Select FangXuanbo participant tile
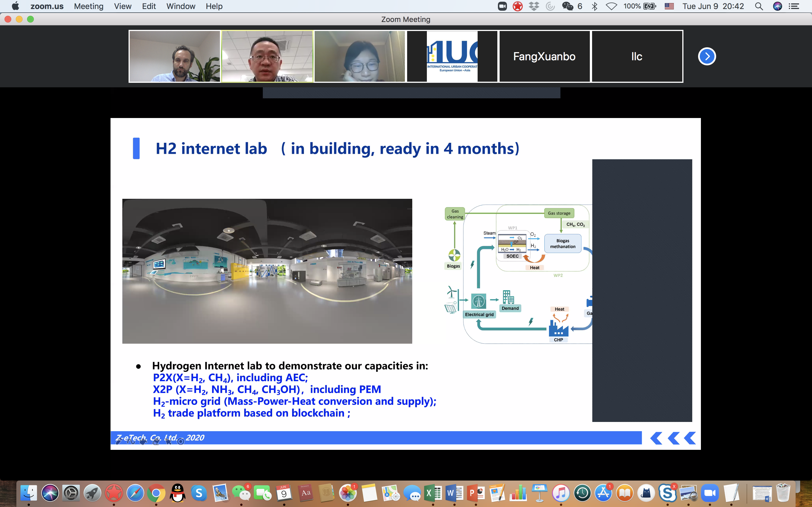The height and width of the screenshot is (507, 812). point(544,56)
